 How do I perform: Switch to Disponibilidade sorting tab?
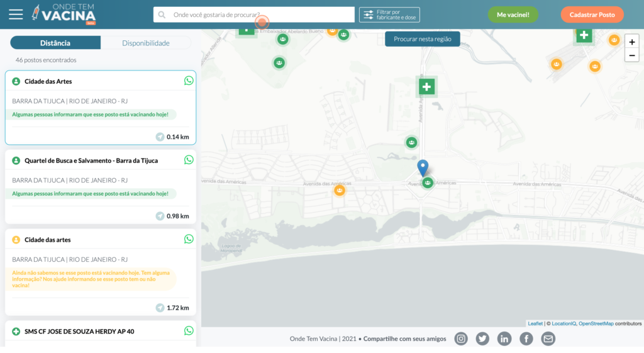click(146, 43)
